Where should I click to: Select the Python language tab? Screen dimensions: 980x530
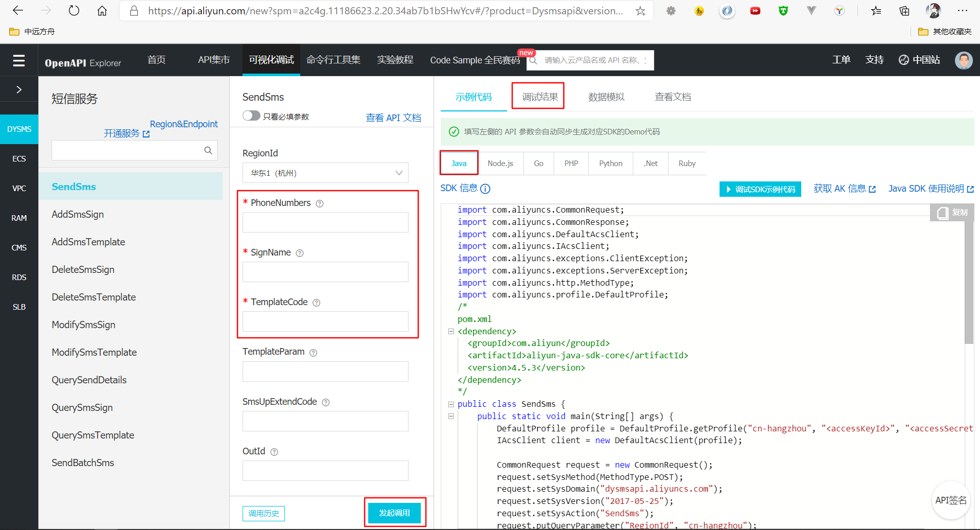(610, 163)
